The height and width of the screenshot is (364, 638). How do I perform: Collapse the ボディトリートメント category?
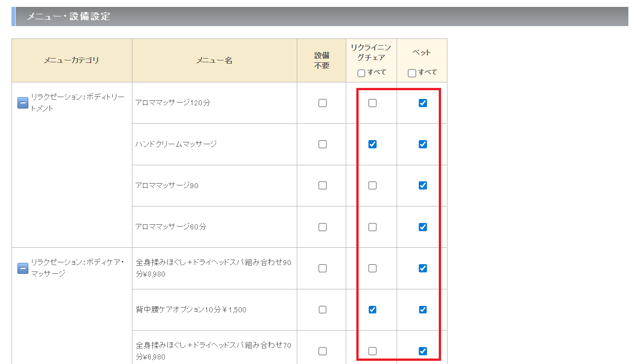pyautogui.click(x=23, y=103)
